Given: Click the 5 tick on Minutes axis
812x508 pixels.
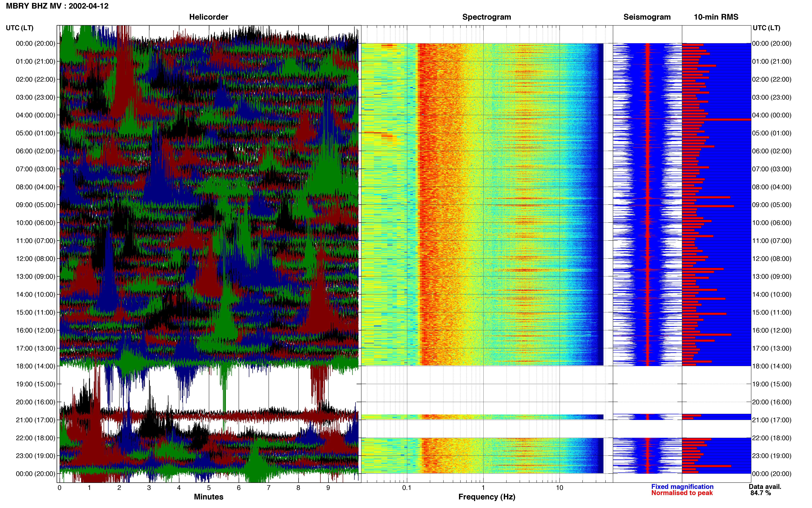Looking at the screenshot, I should coord(209,488).
